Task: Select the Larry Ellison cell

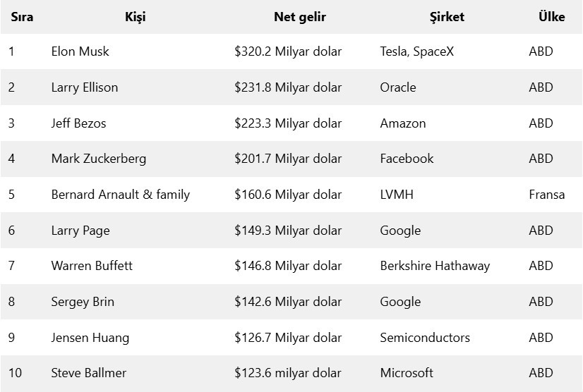Action: click(x=85, y=87)
